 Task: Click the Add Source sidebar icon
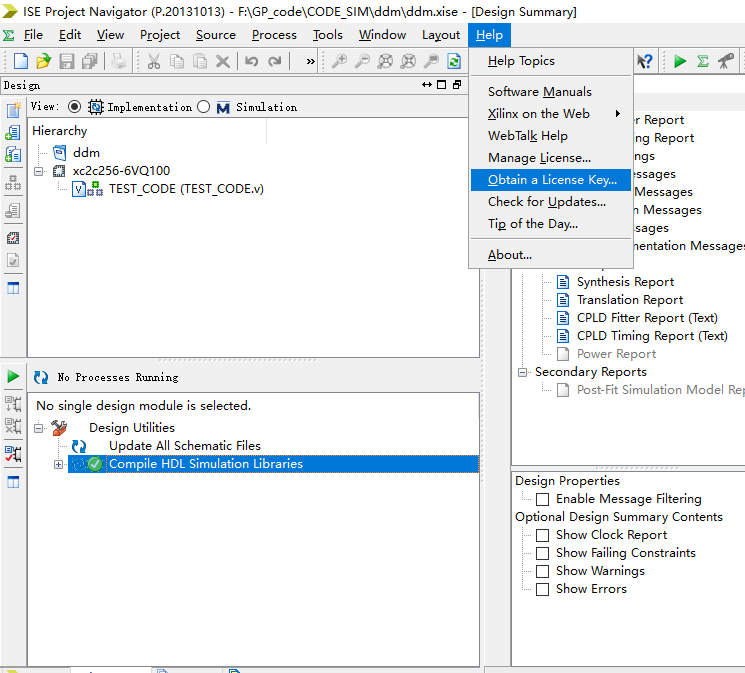[13, 133]
